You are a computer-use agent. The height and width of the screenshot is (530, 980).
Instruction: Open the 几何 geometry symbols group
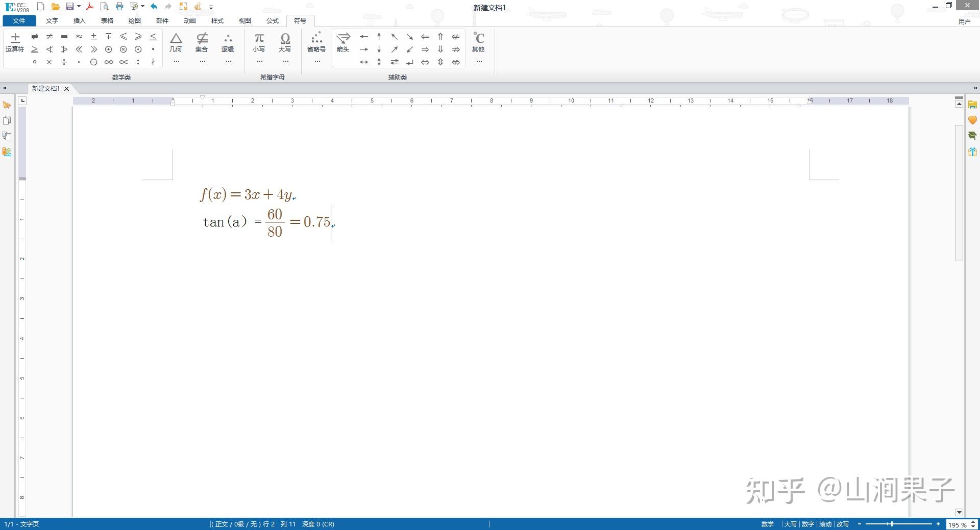176,42
